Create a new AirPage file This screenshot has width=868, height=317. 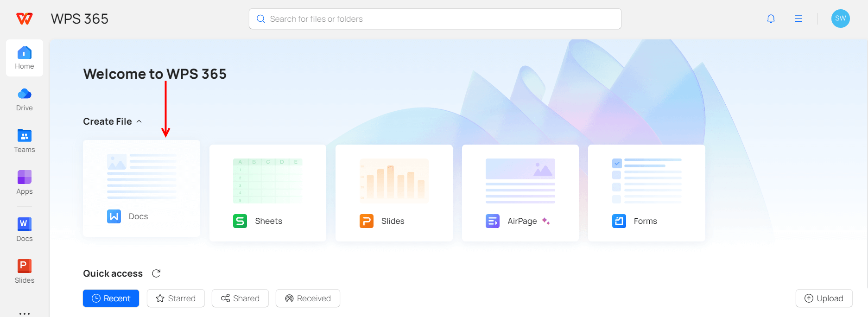[520, 193]
